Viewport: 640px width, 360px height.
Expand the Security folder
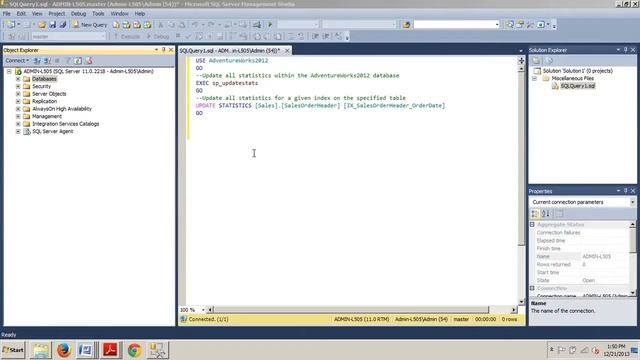(18, 87)
